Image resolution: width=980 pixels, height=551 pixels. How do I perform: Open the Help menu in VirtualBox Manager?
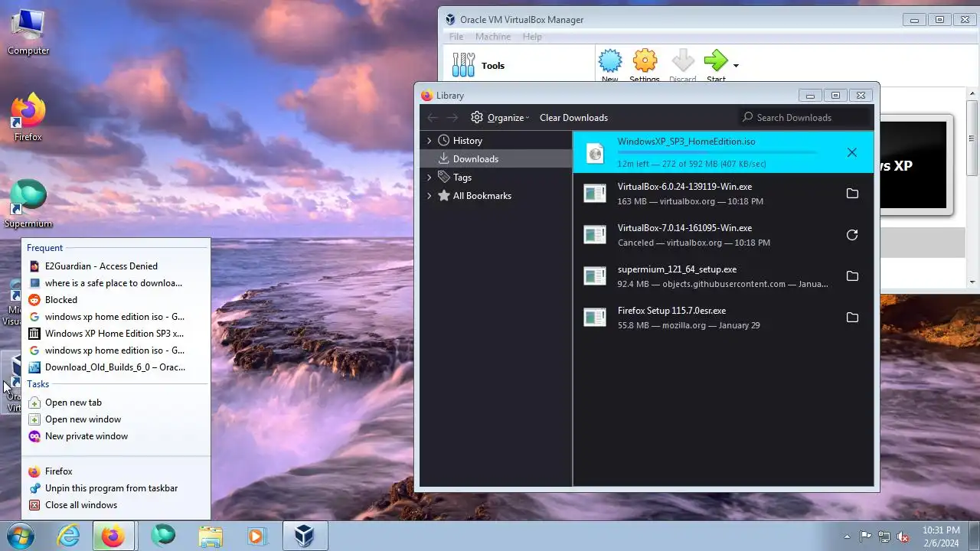532,36
